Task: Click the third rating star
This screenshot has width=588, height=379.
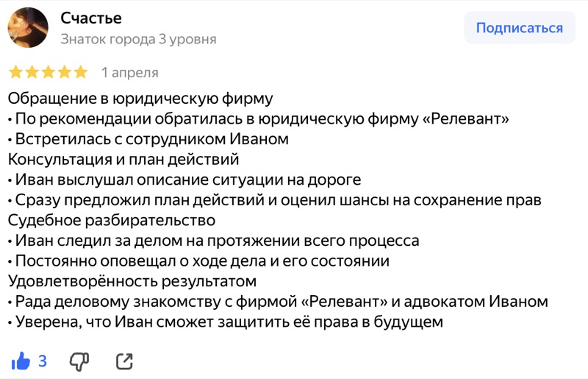Action: pos(48,72)
